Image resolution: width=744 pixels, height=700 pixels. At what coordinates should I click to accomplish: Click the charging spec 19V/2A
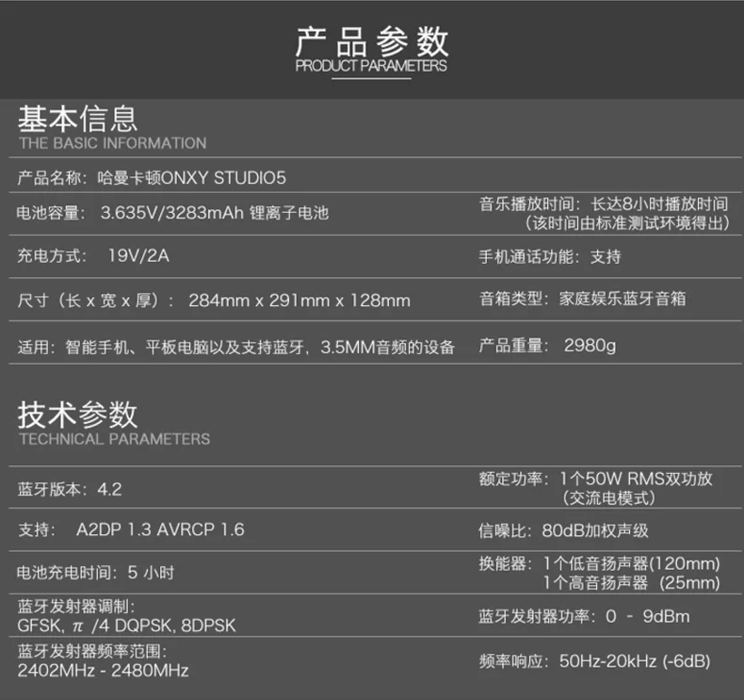pos(138,256)
